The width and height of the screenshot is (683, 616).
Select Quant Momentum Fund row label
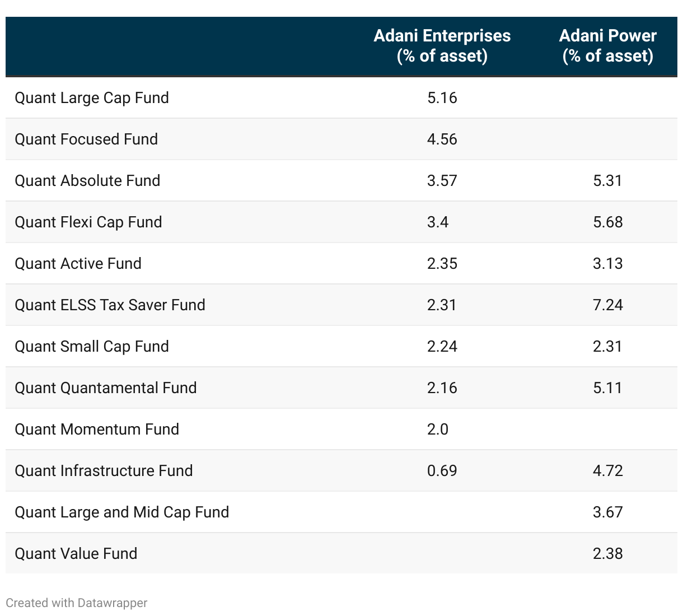pos(97,430)
